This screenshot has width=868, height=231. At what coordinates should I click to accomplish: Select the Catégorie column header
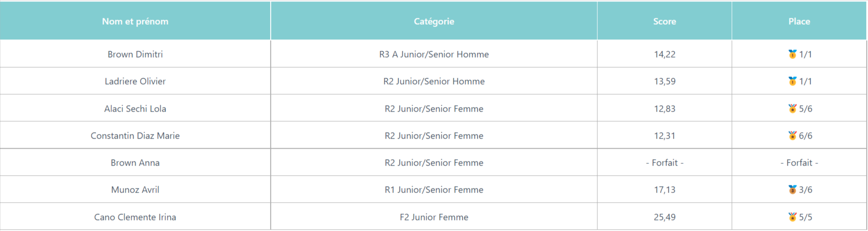pos(434,21)
